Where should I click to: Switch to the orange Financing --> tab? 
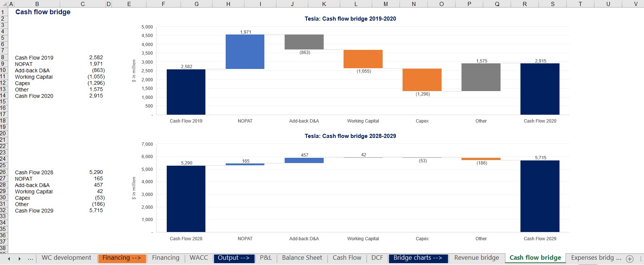[122, 258]
